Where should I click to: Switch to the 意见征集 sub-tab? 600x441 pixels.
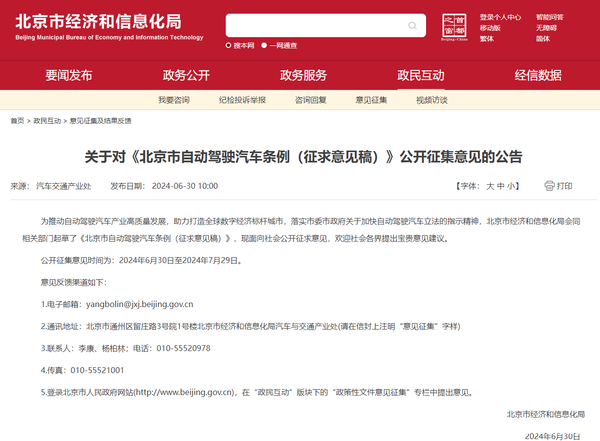pos(371,100)
